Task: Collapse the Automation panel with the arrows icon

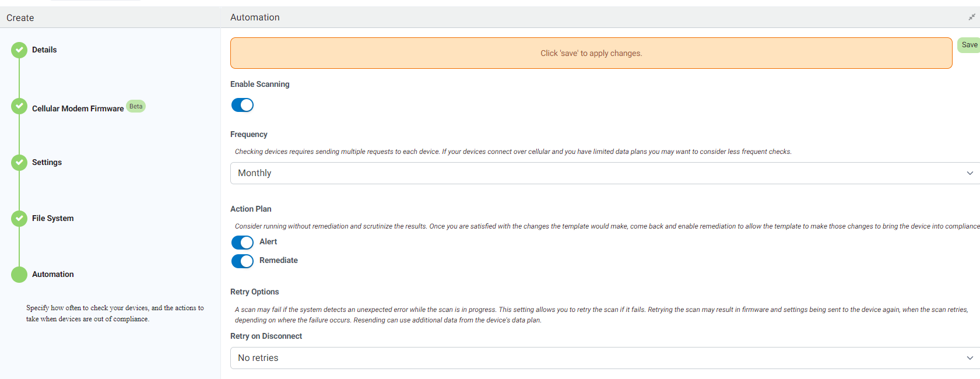Action: click(971, 17)
